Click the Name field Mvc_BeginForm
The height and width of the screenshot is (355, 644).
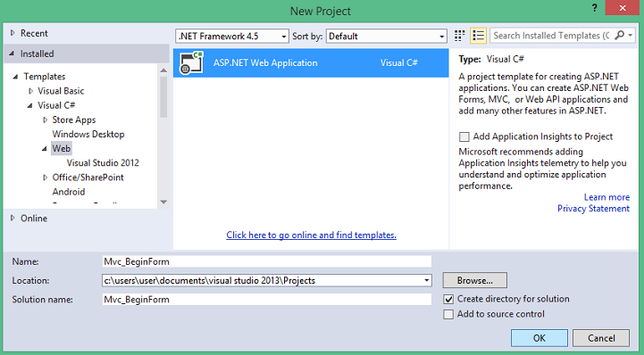267,261
